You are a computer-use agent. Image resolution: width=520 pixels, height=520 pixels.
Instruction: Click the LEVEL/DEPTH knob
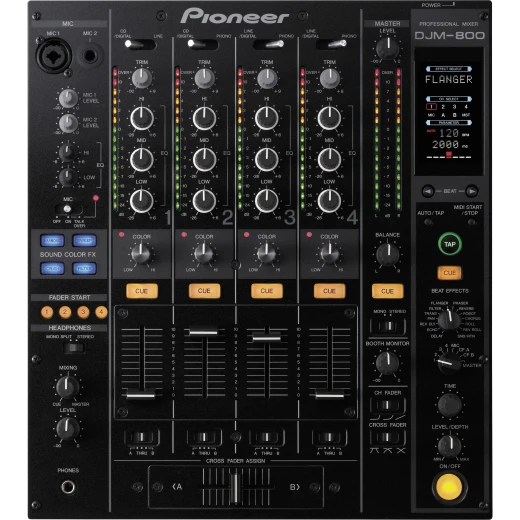[x=449, y=446]
